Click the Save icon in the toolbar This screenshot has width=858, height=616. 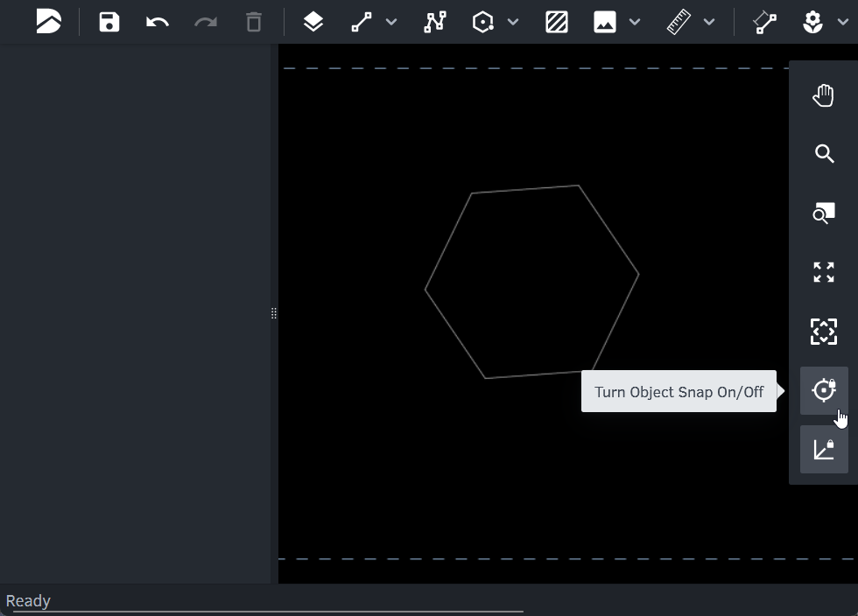tap(109, 22)
